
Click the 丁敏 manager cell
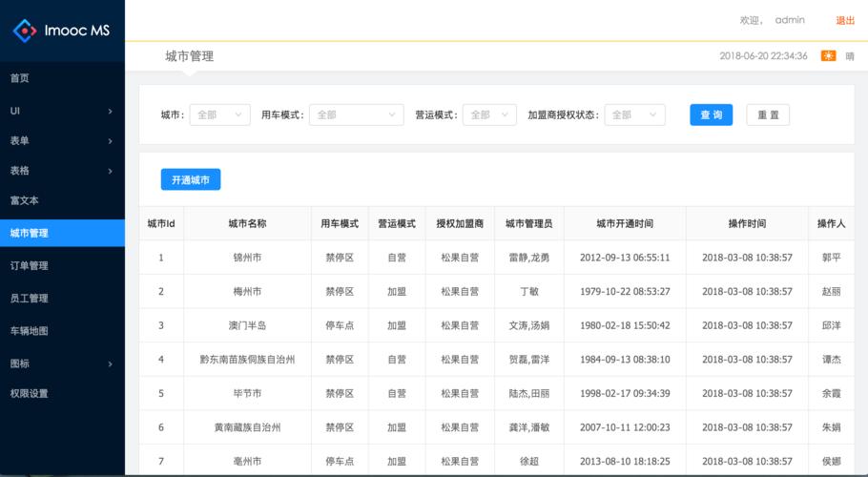(529, 291)
